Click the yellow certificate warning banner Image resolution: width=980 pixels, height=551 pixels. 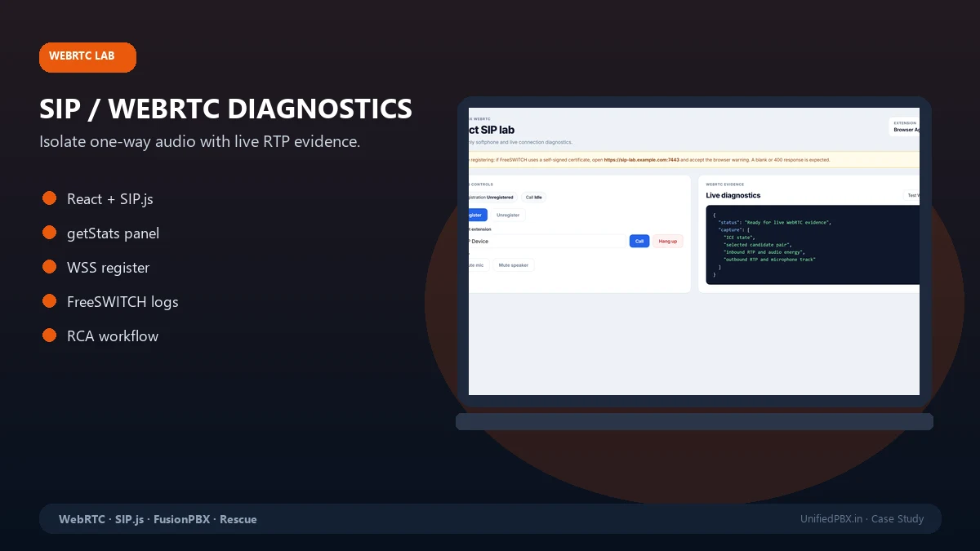point(694,160)
